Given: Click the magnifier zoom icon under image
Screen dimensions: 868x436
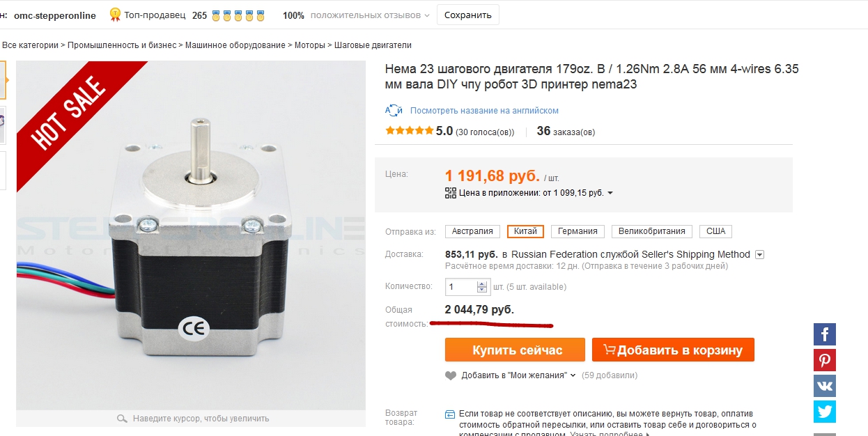Looking at the screenshot, I should coord(122,419).
